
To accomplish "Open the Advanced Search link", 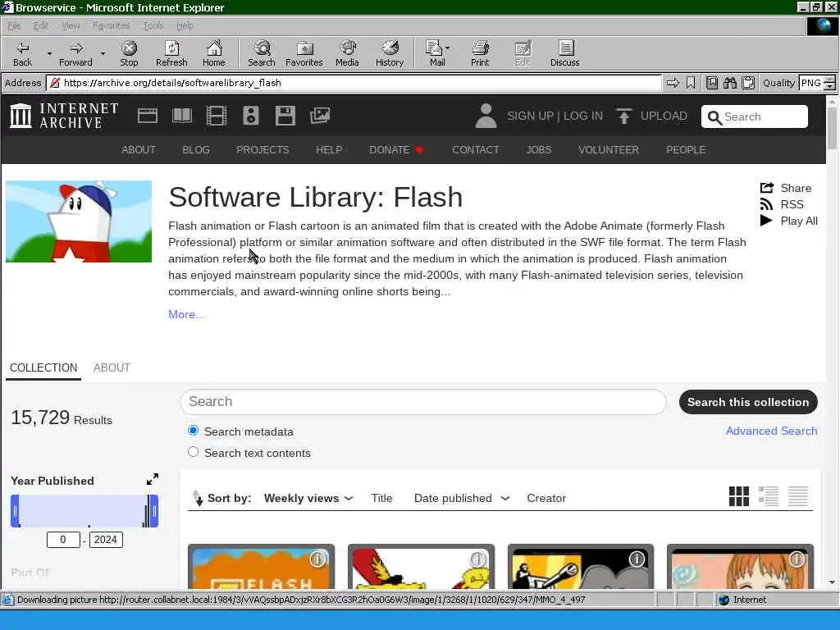I will click(x=771, y=431).
